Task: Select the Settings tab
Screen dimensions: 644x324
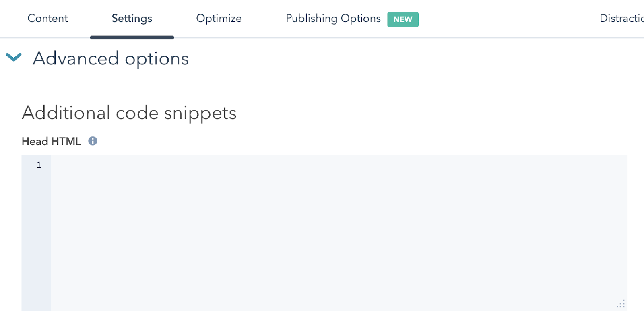Action: click(132, 19)
